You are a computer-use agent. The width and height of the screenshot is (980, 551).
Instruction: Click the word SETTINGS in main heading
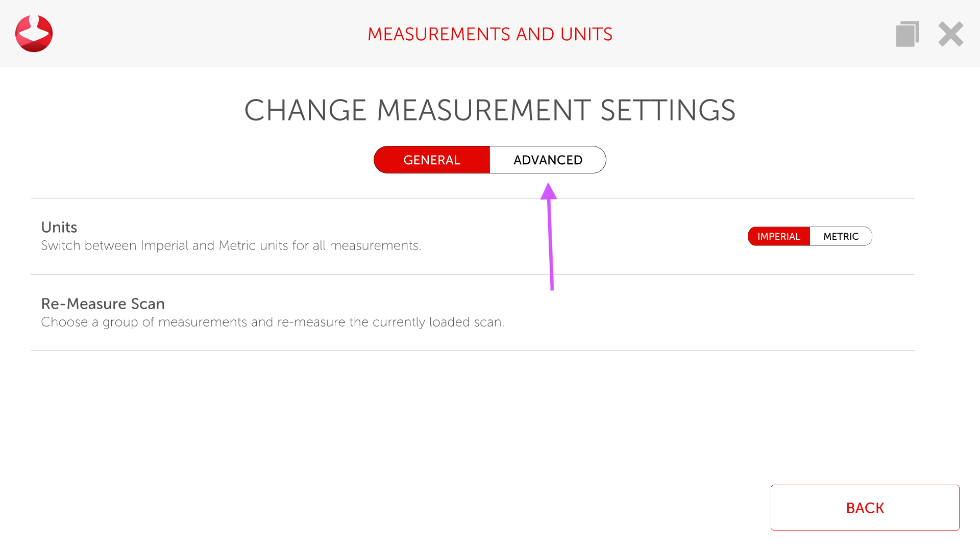coord(668,110)
